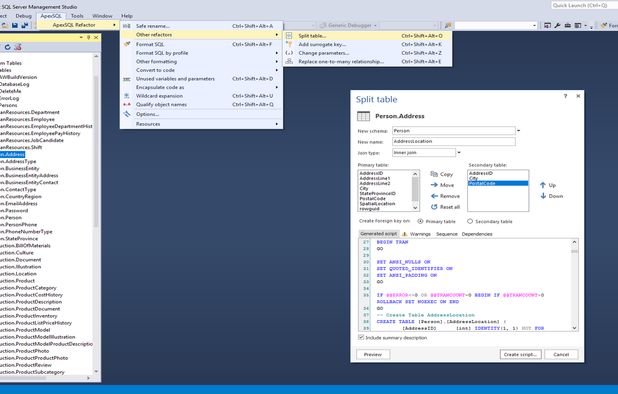Image resolution: width=618 pixels, height=394 pixels.
Task: Switch to the Sequence tab
Action: (447, 234)
